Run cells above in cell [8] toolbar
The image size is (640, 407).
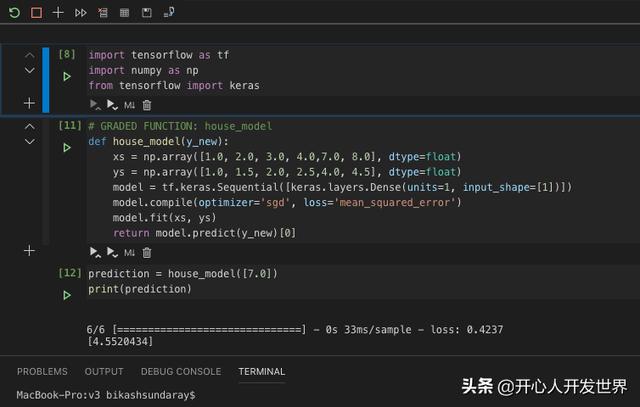pos(95,105)
